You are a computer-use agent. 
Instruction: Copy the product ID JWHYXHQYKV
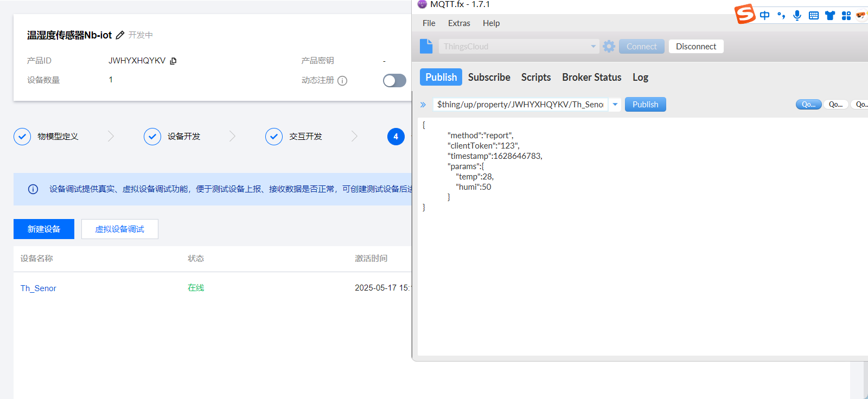173,61
